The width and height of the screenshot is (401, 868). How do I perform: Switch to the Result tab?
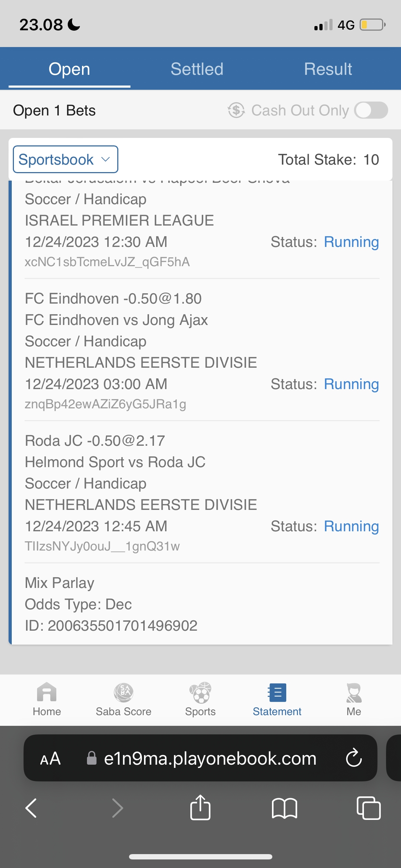click(328, 69)
